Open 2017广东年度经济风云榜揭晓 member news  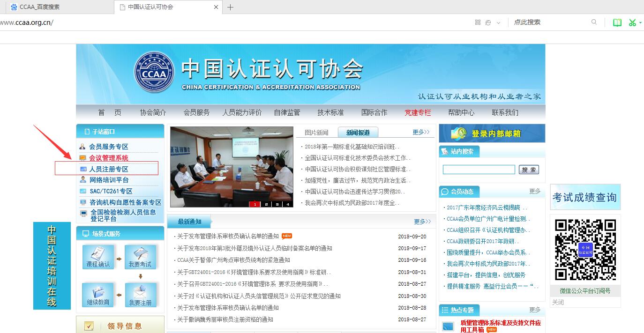(x=487, y=207)
